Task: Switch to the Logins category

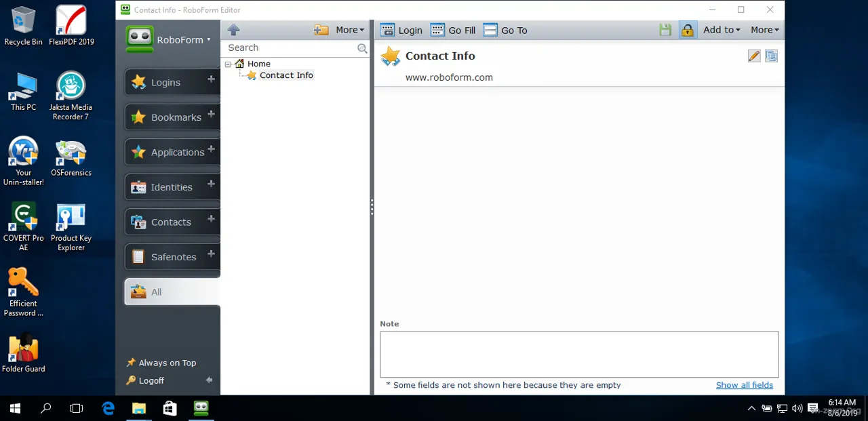Action: (x=172, y=82)
